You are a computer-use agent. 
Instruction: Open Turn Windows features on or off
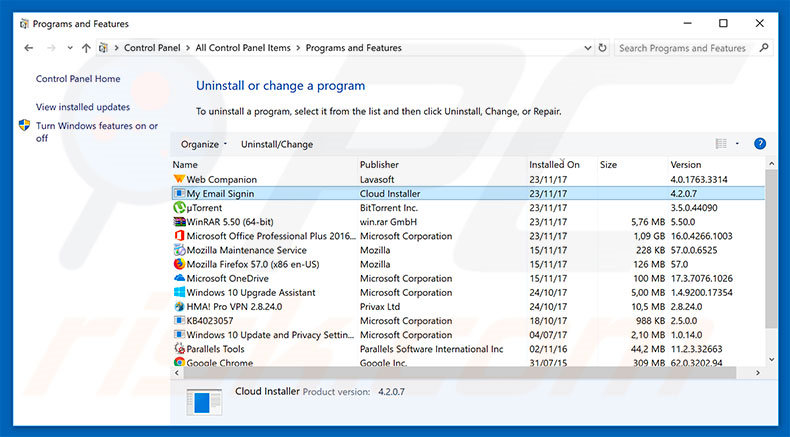[x=97, y=132]
